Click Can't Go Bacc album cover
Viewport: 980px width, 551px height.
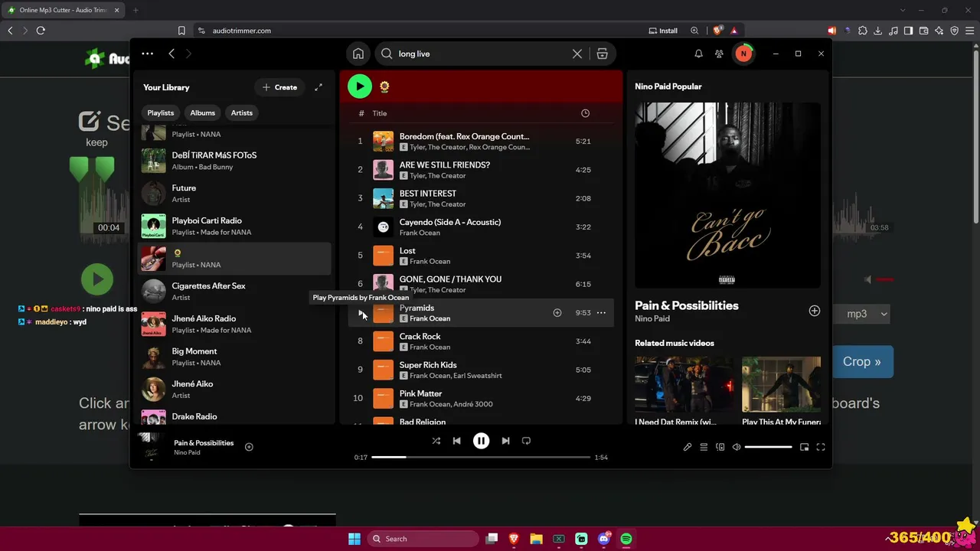pyautogui.click(x=727, y=195)
